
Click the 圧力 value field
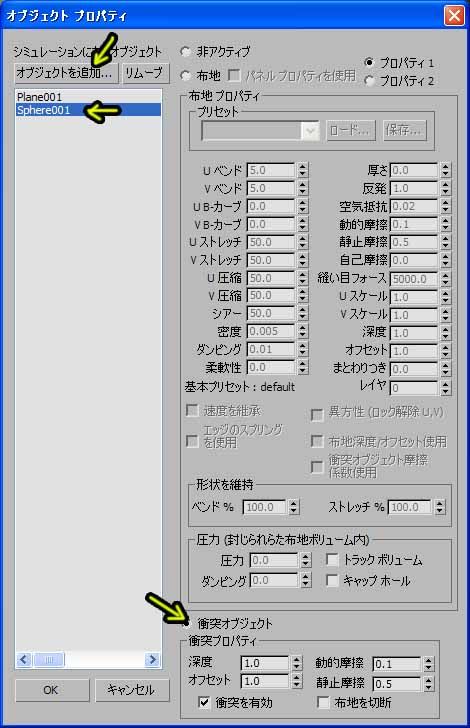coord(274,560)
